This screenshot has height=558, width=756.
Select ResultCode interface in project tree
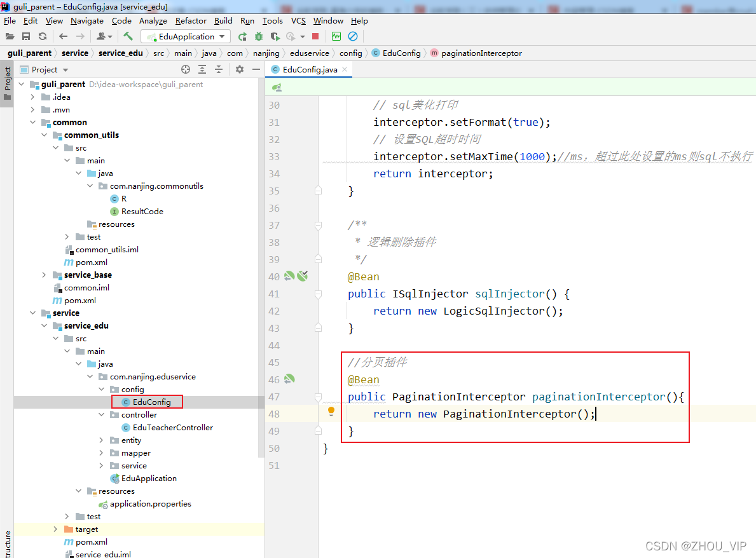[x=142, y=211]
